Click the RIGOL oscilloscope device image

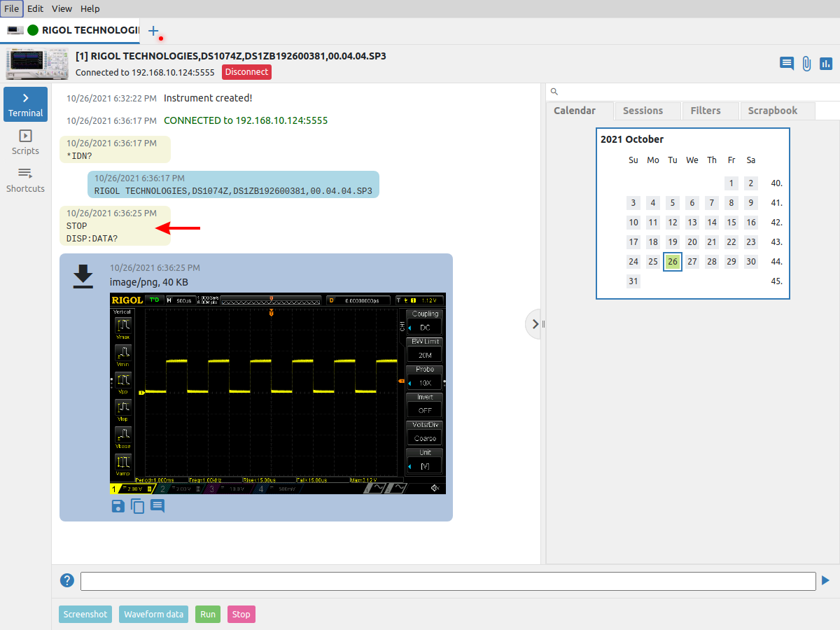[x=37, y=64]
